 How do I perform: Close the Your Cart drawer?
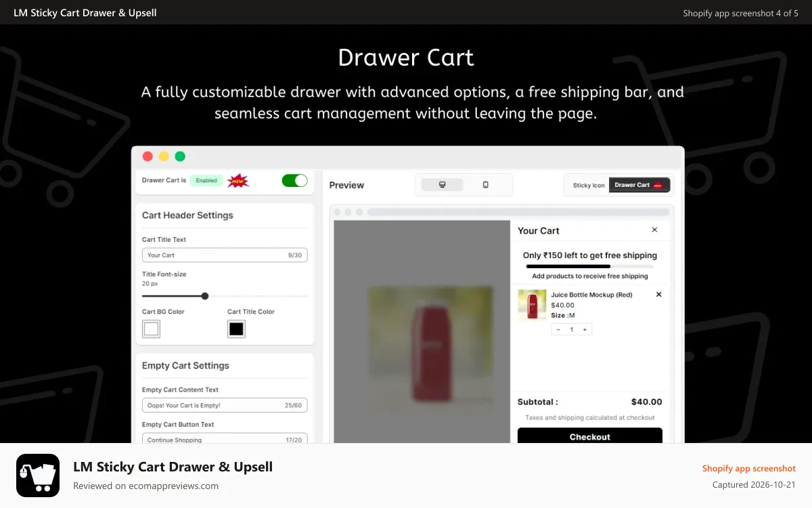click(x=654, y=230)
